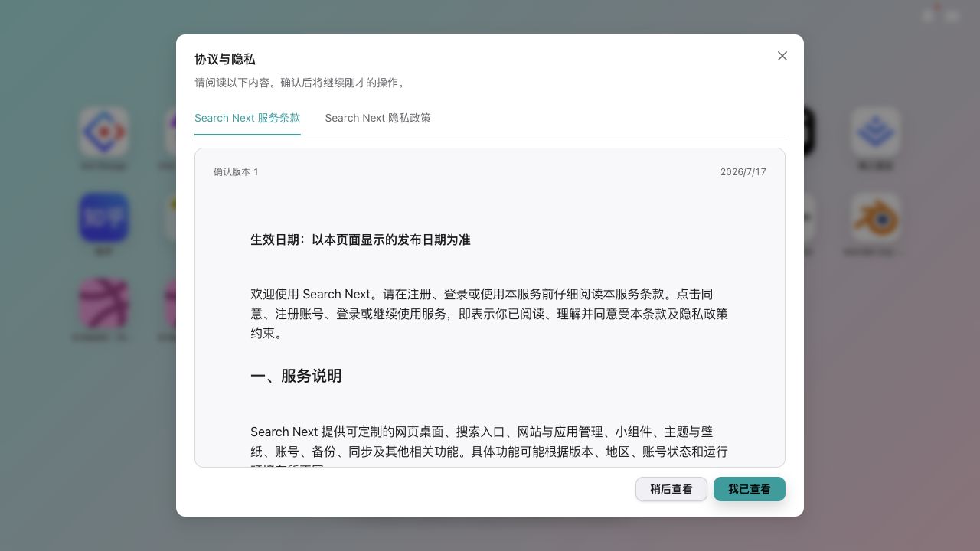Click the 稍后查看 button
The image size is (980, 551).
[x=671, y=489]
